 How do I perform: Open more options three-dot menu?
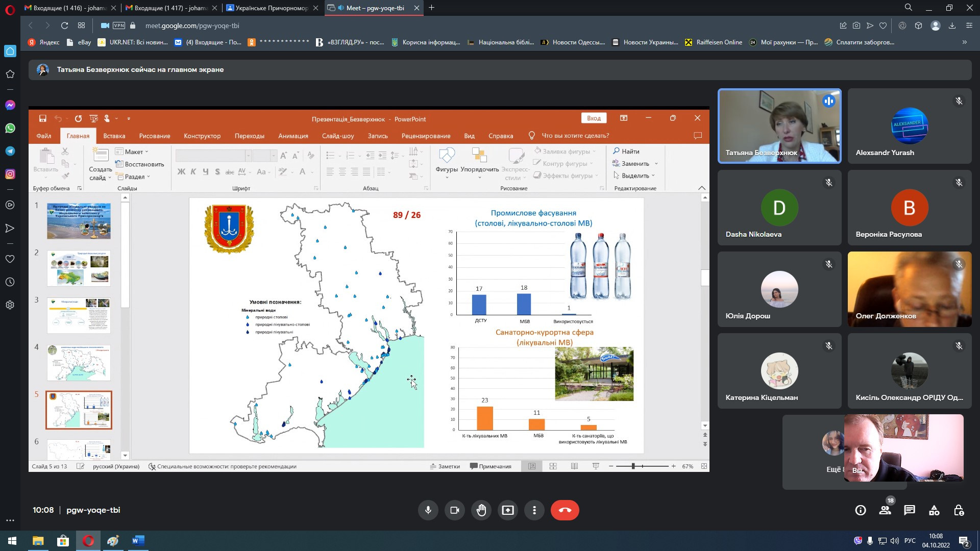click(x=534, y=510)
